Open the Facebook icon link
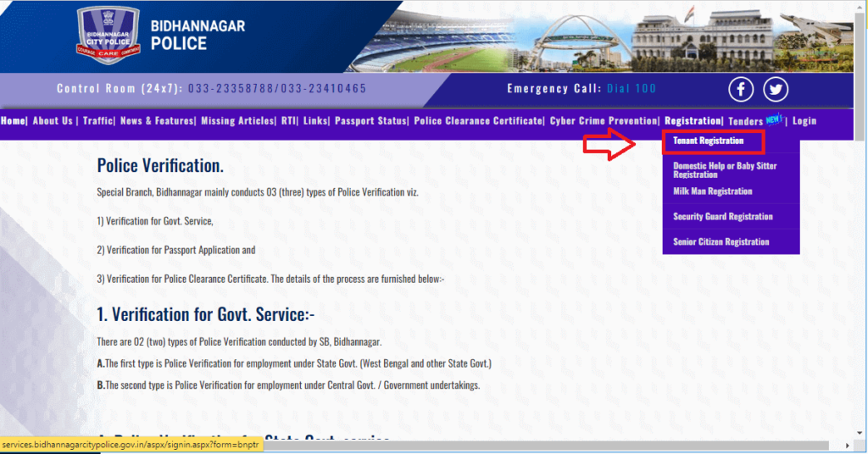Screen dimensions: 868x454 tap(741, 89)
